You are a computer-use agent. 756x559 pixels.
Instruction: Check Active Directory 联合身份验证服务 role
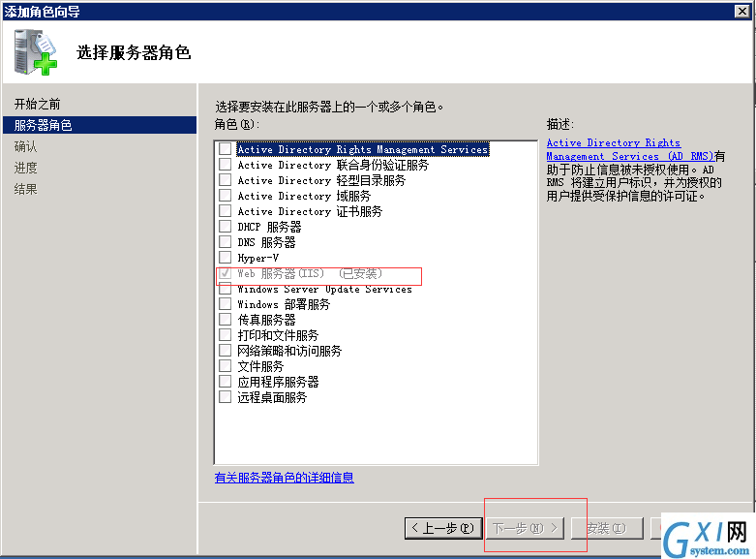[226, 164]
